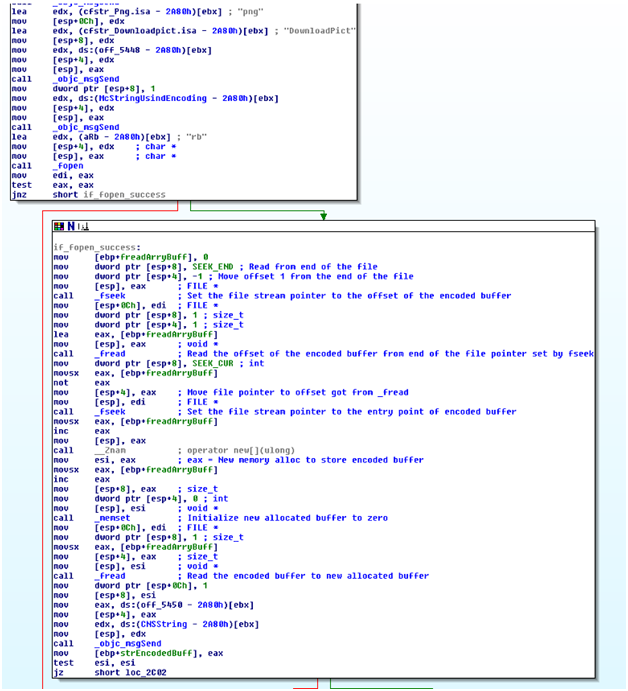
Task: Click the mov [esp], edx line
Action: (x=100, y=634)
